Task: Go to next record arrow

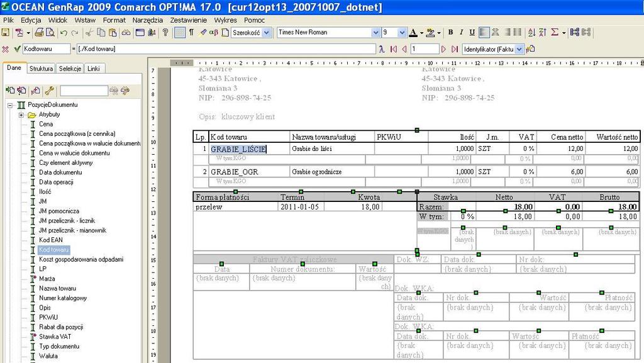Action: click(443, 49)
